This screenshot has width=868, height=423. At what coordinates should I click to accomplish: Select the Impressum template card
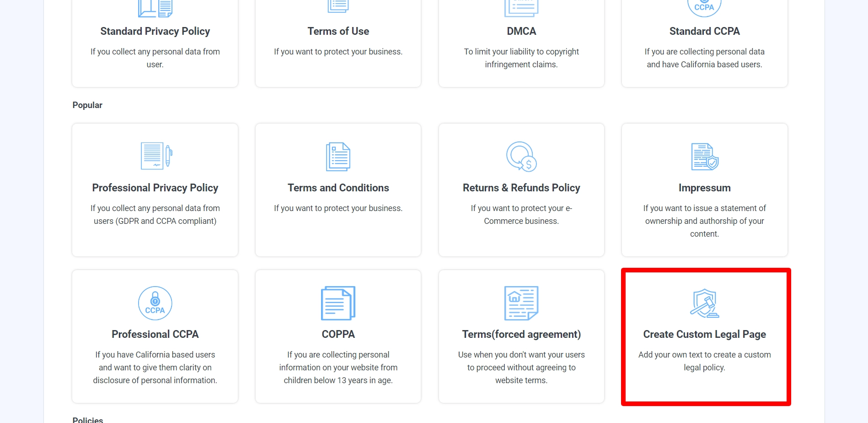pyautogui.click(x=705, y=190)
